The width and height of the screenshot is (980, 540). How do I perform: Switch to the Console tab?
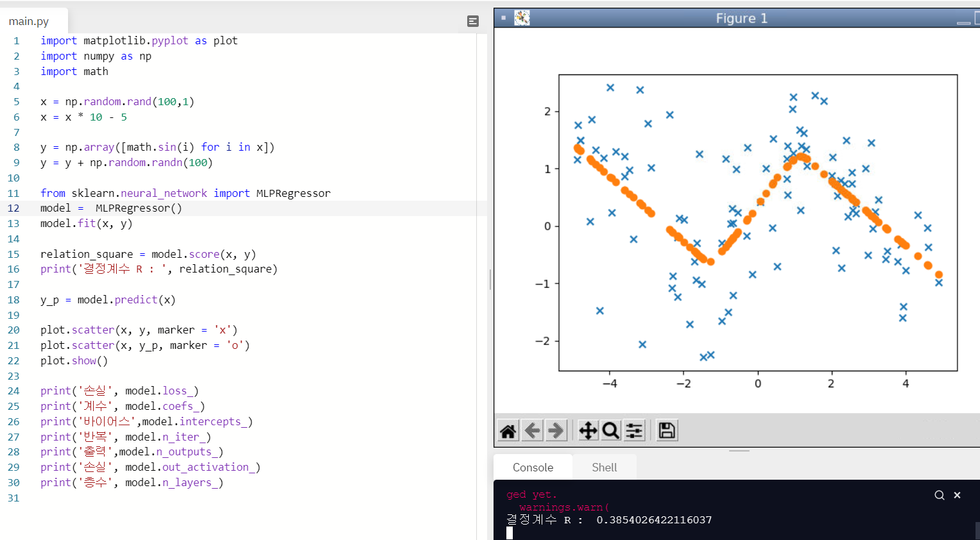pyautogui.click(x=533, y=468)
